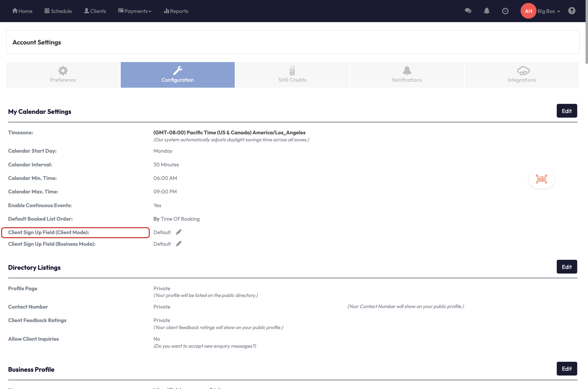Click the AH avatar circle
This screenshot has width=588, height=389.
point(528,11)
